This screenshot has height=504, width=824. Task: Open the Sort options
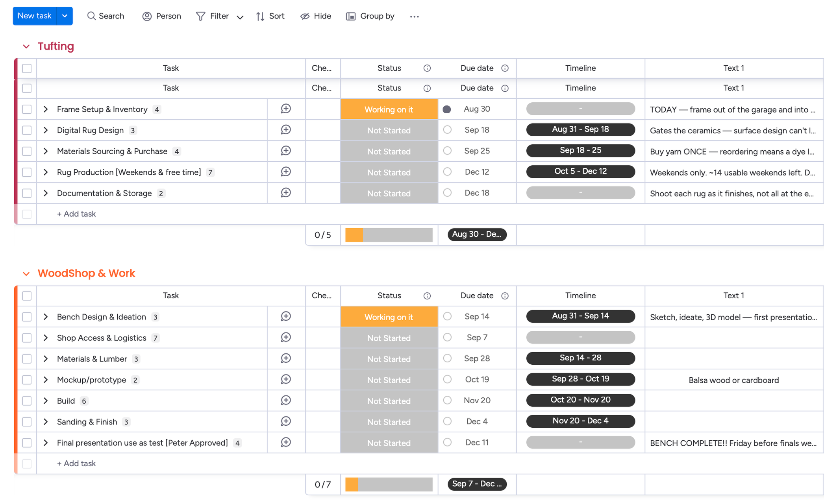[x=270, y=16]
